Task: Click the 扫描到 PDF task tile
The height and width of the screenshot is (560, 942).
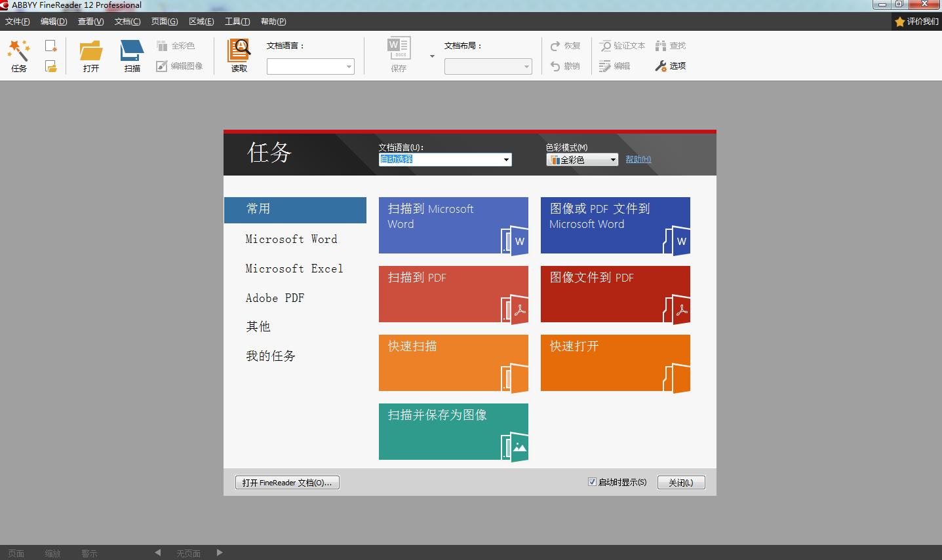Action: 453,294
